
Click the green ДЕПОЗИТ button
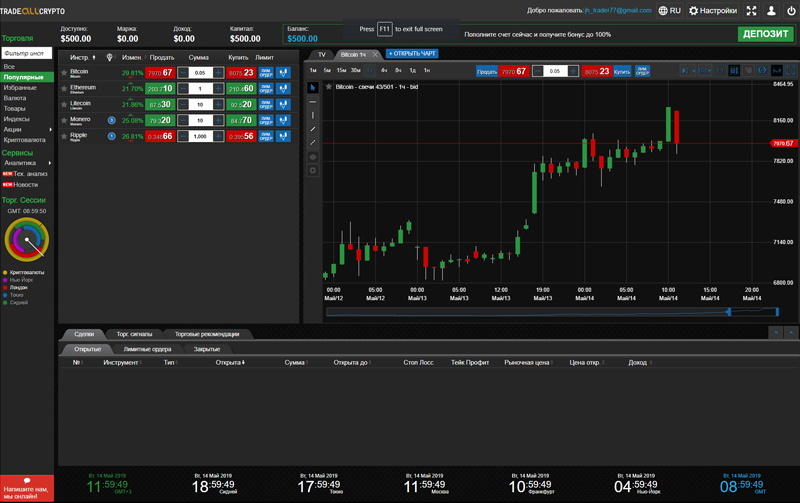click(765, 34)
